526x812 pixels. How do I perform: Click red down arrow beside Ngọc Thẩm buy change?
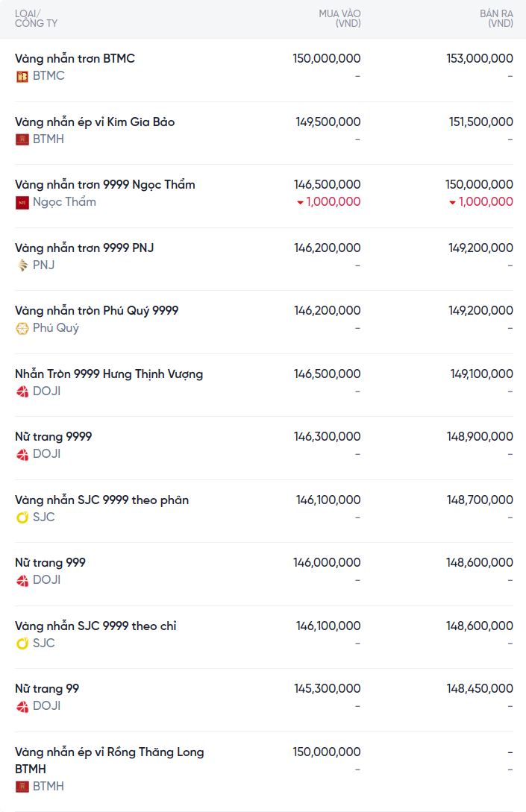300,202
